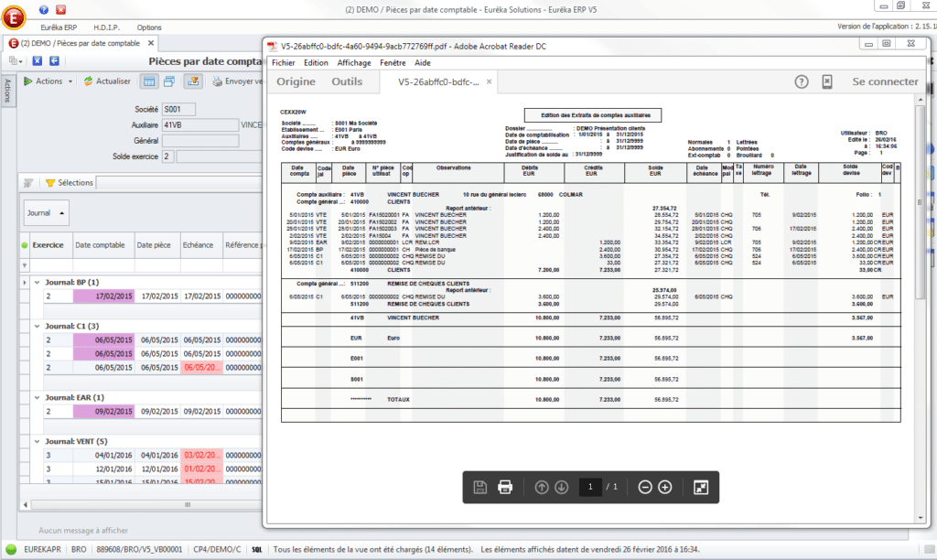Select the grid view icon in the toolbar
This screenshot has height=560, width=937.
[x=149, y=81]
